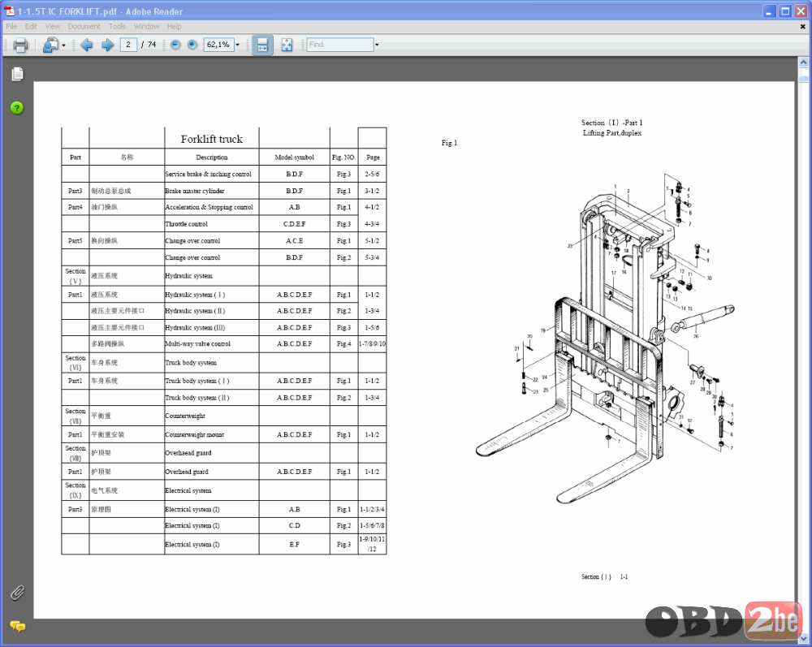Click the zoom in plus button
The height and width of the screenshot is (647, 812).
(x=192, y=45)
